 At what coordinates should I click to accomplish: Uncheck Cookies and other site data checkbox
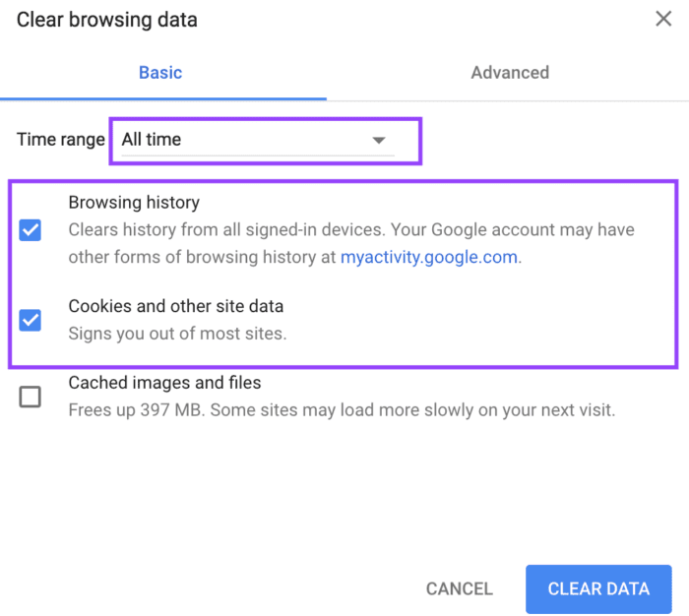[30, 320]
